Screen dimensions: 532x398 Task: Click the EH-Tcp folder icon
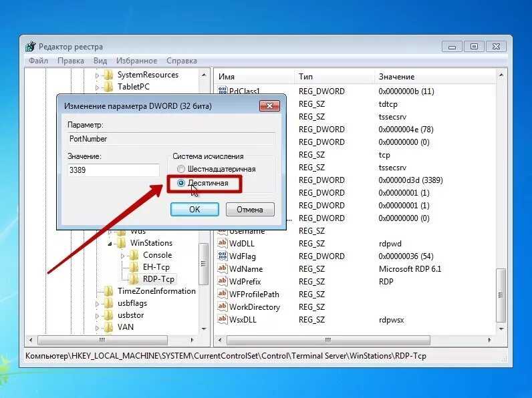[134, 267]
